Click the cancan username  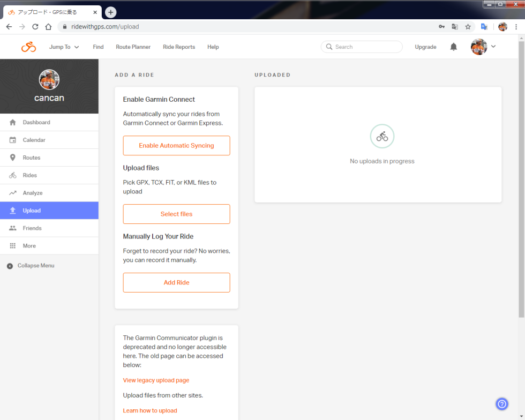point(49,98)
